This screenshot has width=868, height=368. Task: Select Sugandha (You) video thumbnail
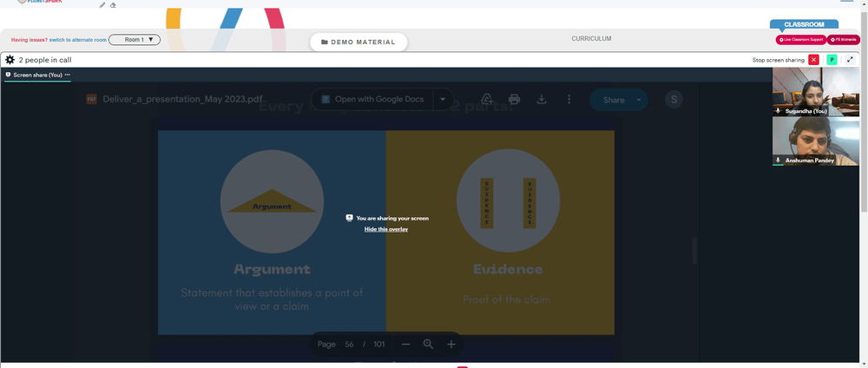point(816,92)
